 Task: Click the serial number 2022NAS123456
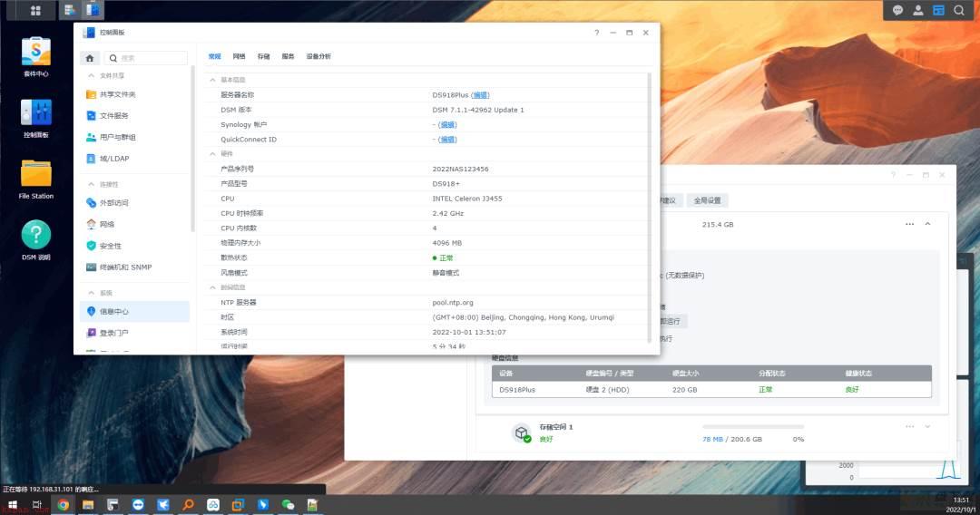click(460, 170)
